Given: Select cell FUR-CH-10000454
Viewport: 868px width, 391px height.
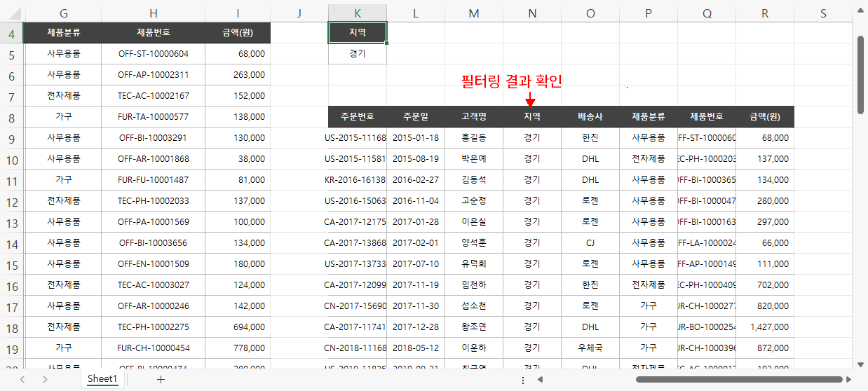Looking at the screenshot, I should (x=153, y=348).
